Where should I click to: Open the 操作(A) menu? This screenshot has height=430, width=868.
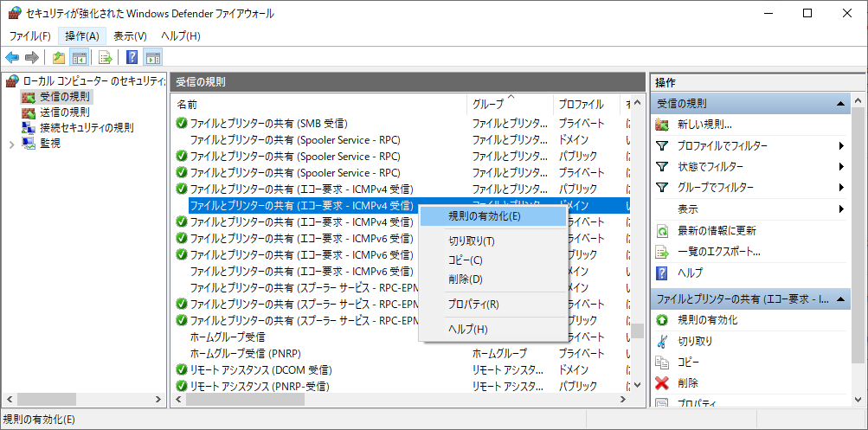(82, 36)
